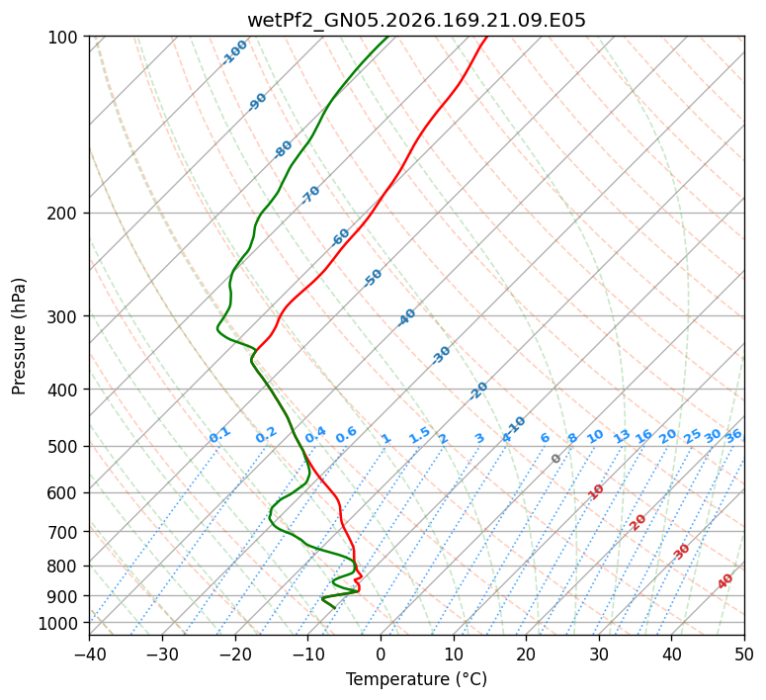Click the 36 mixing ratio label
This screenshot has width=766, height=700.
pos(733,436)
